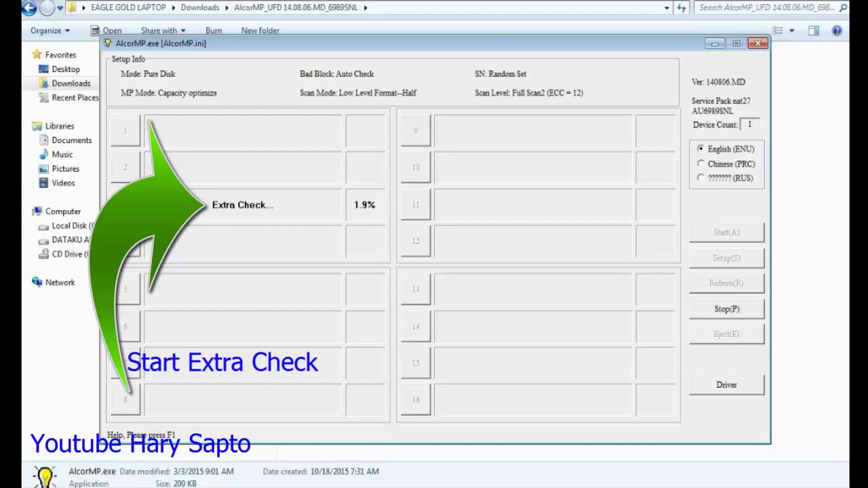Viewport: 868px width, 488px height.
Task: Click EAGLE GOLD LAPTOP breadcrumb segment
Action: [x=129, y=7]
